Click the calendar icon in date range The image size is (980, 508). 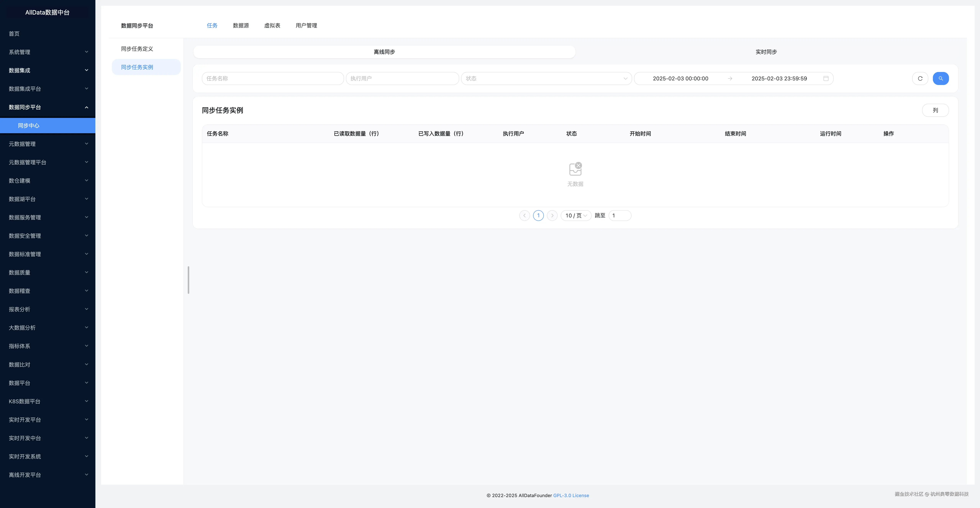pyautogui.click(x=826, y=78)
